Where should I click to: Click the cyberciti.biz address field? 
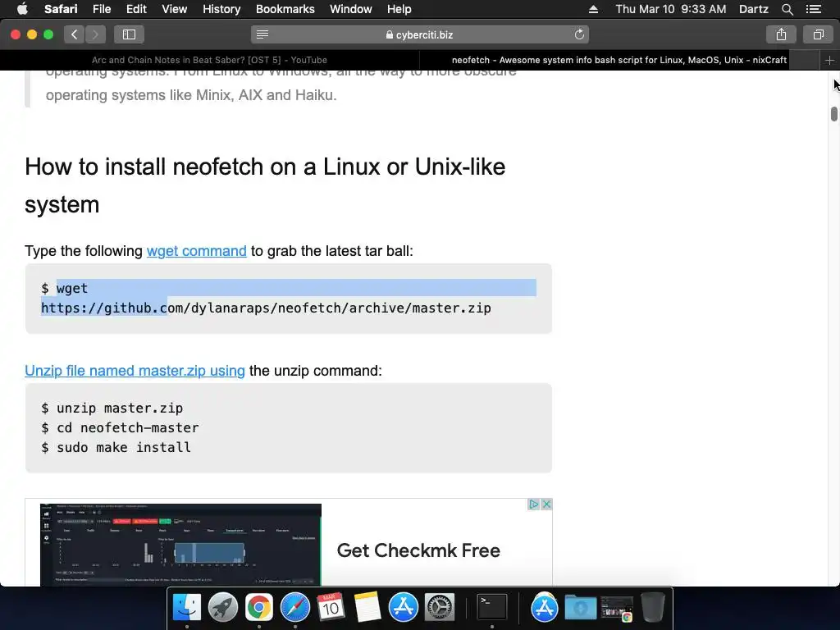419,34
